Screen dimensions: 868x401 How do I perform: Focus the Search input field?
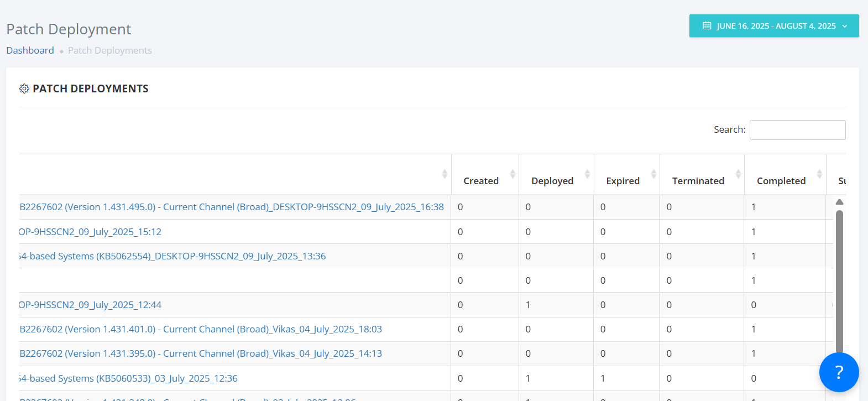tap(797, 130)
